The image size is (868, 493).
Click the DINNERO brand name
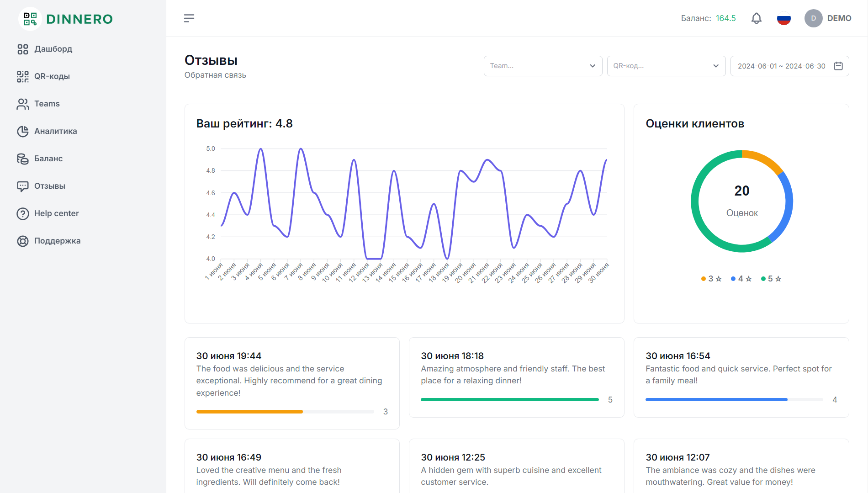coord(79,19)
